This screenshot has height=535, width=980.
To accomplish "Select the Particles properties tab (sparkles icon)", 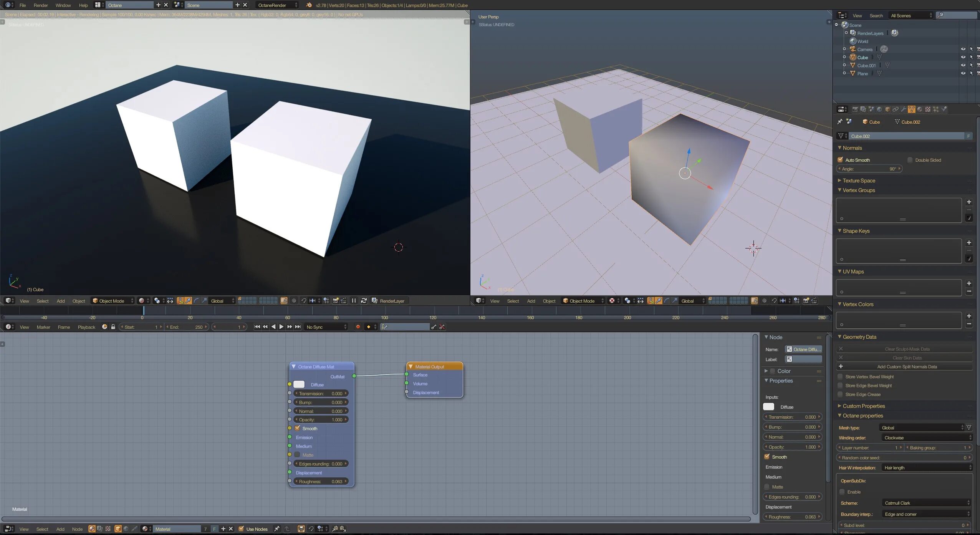I will [x=936, y=109].
